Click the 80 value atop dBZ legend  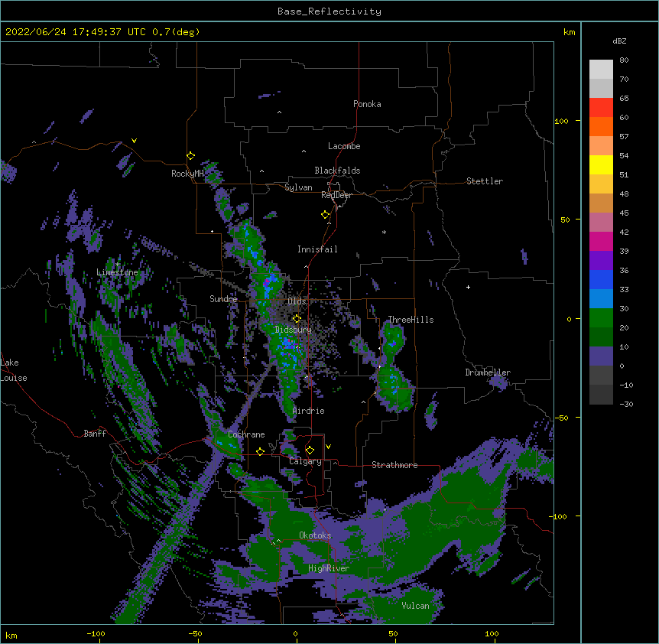tap(624, 60)
